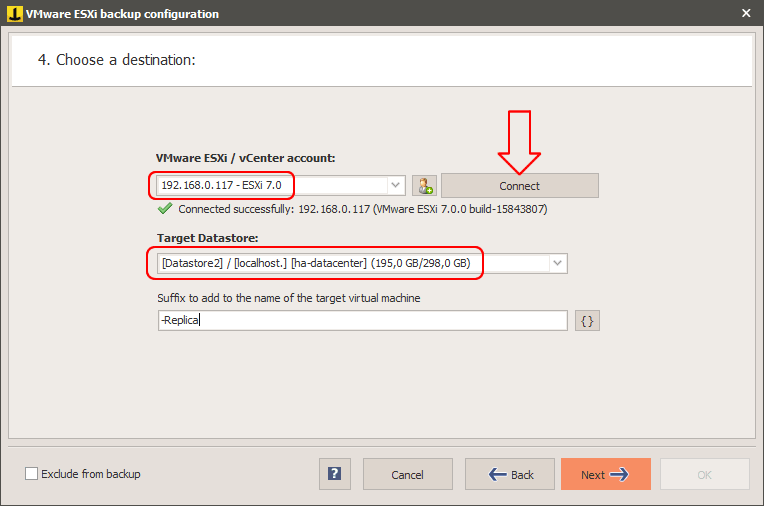This screenshot has height=506, width=764.
Task: Click the 'Connected successfully' status text
Action: [x=363, y=209]
